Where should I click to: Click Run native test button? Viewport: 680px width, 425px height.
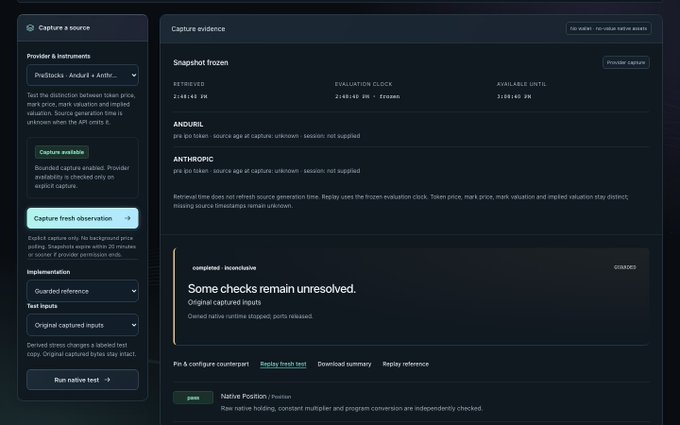pyautogui.click(x=82, y=380)
